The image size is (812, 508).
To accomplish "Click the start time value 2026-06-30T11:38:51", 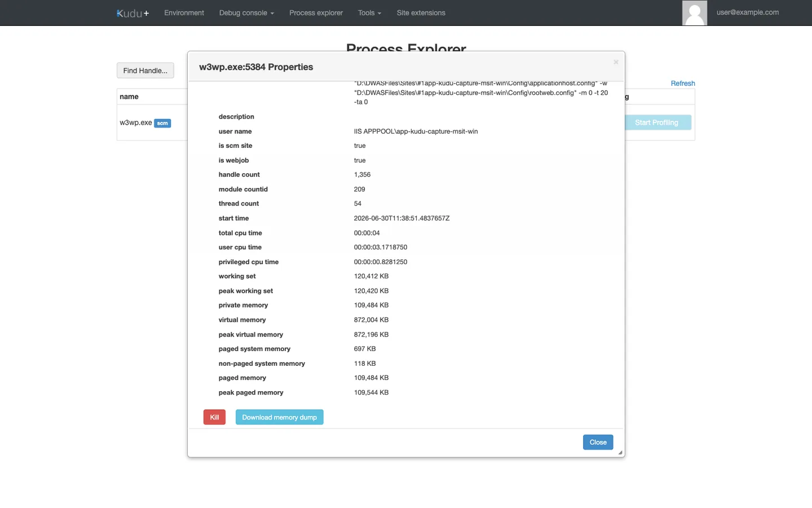I will click(401, 218).
